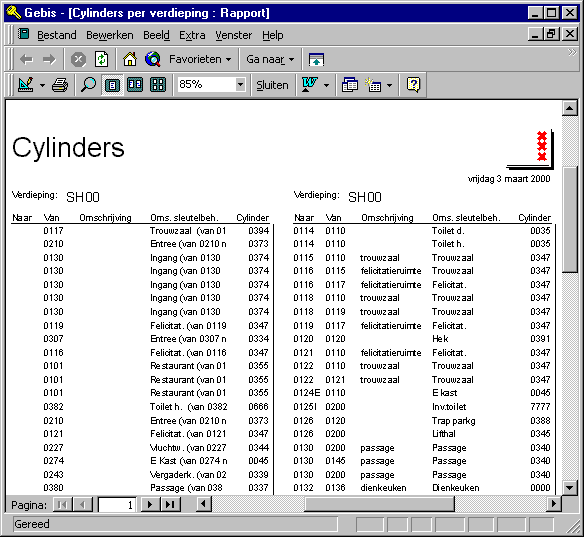The width and height of the screenshot is (584, 537).
Task: Expand the 85% zoom dropdown
Action: pos(241,85)
